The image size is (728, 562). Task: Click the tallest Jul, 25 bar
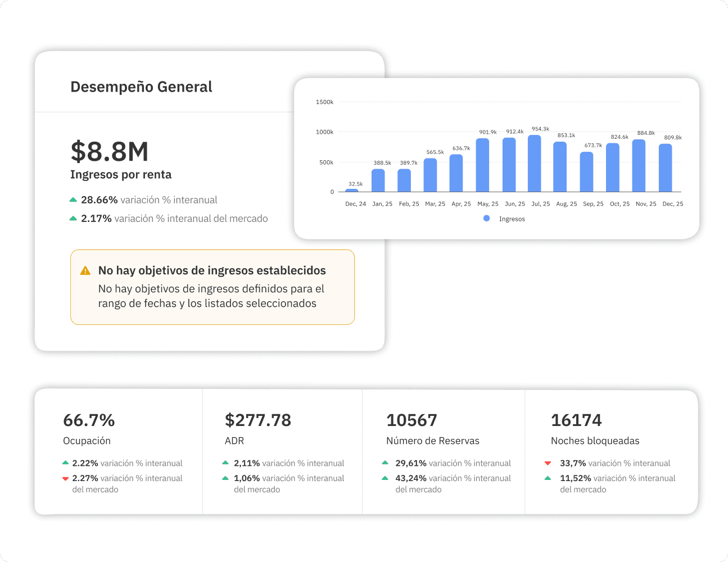click(x=533, y=163)
